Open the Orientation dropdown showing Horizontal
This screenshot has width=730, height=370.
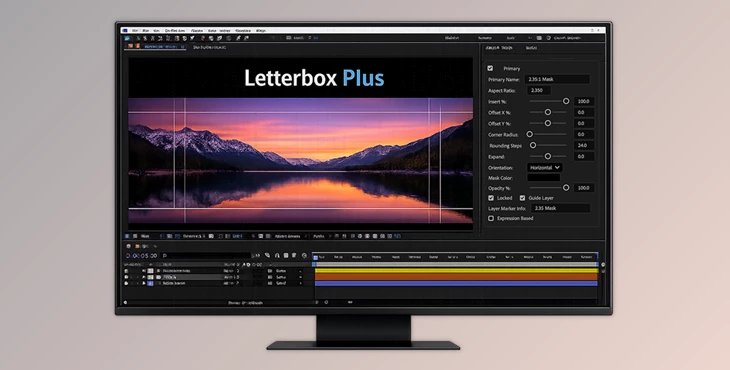click(x=544, y=168)
